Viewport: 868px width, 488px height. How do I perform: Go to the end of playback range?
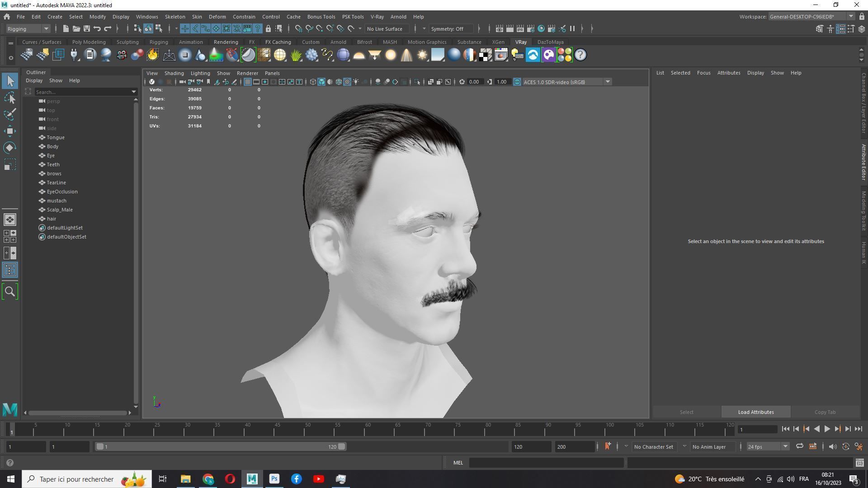858,429
